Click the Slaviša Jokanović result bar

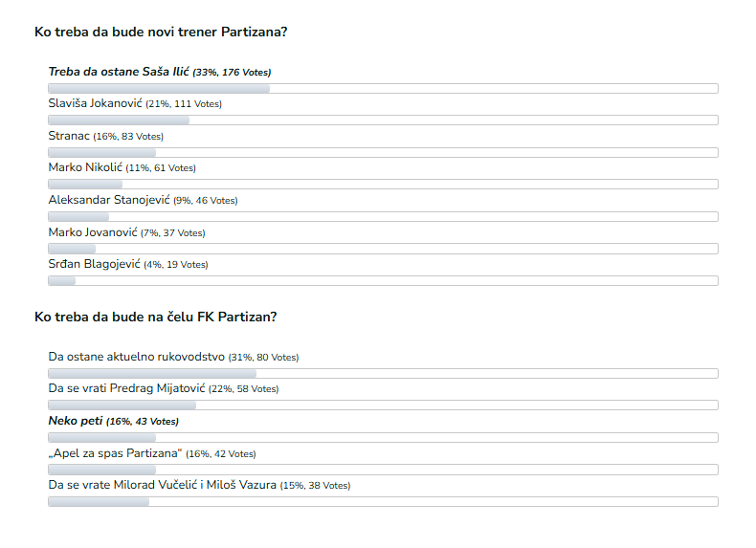383,120
